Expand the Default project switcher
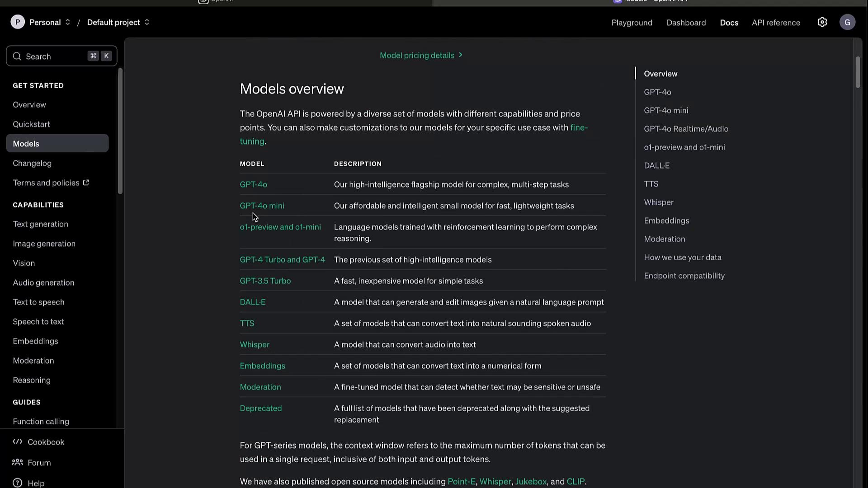868x488 pixels. tap(147, 22)
